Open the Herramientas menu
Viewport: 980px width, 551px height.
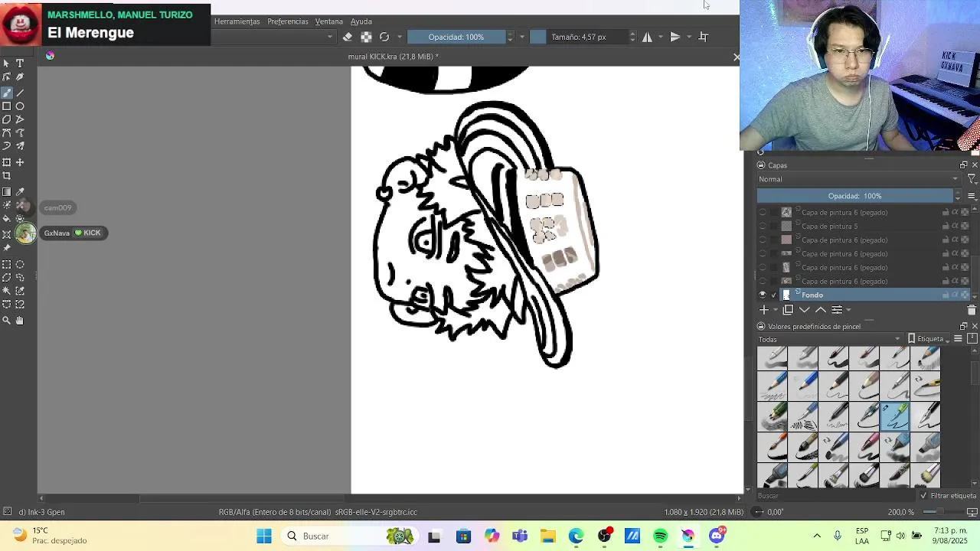237,21
